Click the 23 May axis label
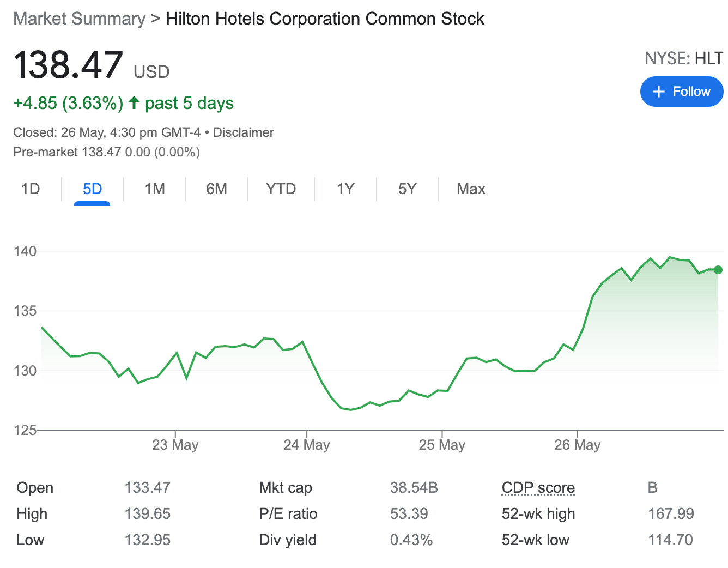Image resolution: width=728 pixels, height=568 pixels. click(x=175, y=445)
